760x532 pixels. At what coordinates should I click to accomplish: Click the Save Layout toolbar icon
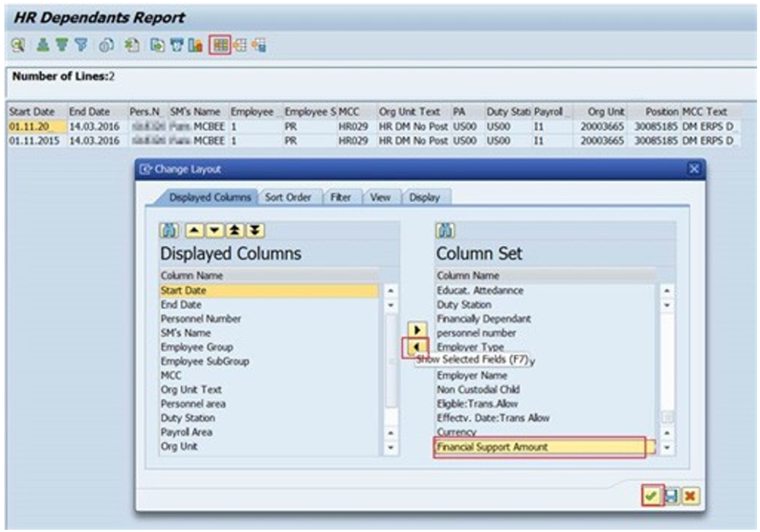[259, 46]
